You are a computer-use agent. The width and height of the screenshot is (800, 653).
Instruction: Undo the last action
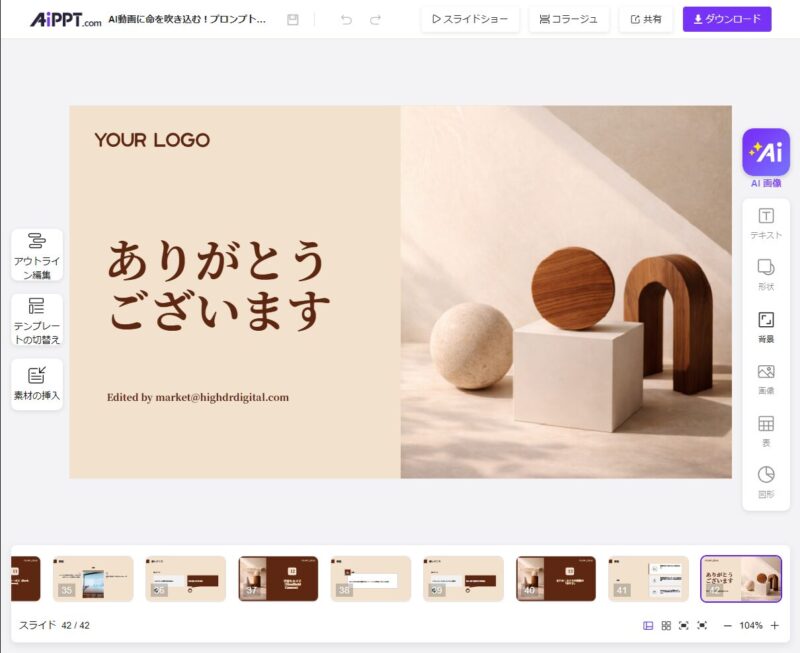coord(346,19)
